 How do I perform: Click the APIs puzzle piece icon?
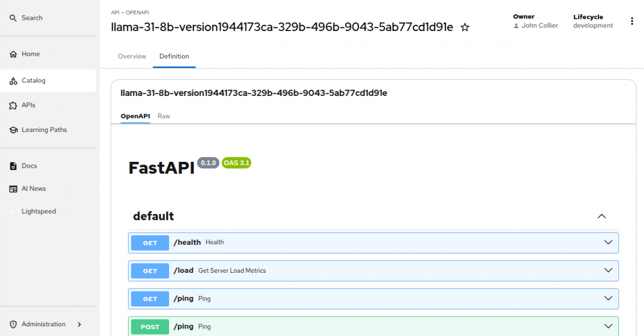[x=13, y=106]
